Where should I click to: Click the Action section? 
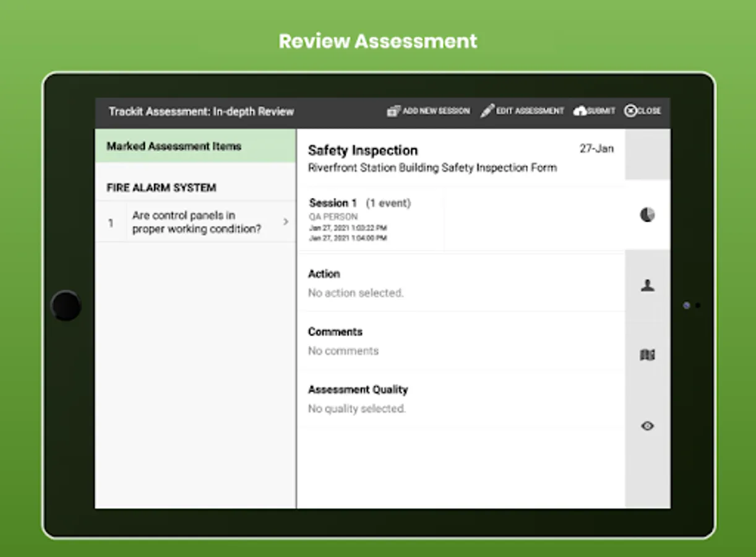click(461, 283)
